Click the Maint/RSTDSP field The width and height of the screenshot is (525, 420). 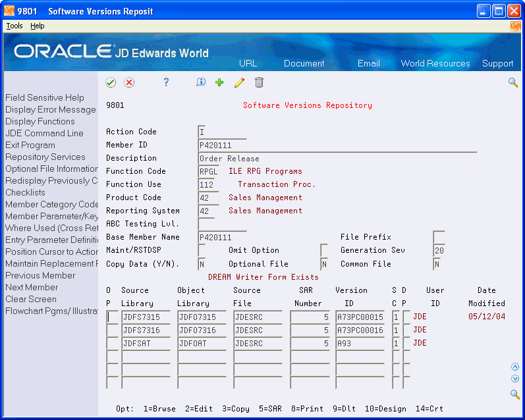coord(202,250)
